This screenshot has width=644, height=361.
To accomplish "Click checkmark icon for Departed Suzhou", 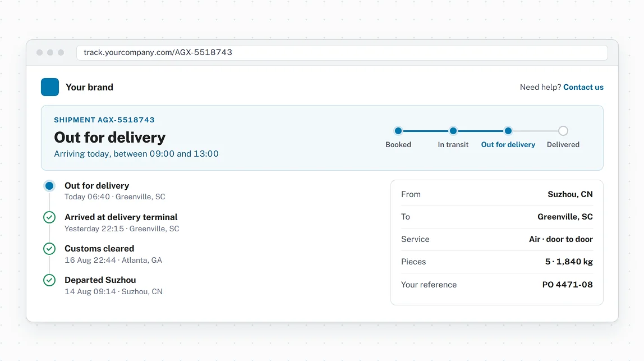I will 49,280.
